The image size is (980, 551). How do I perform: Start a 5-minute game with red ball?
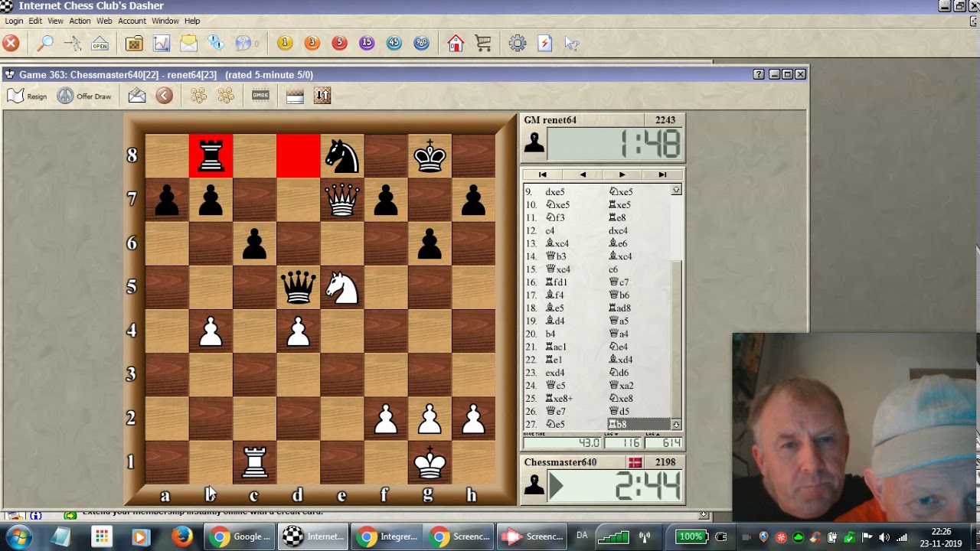(x=339, y=44)
